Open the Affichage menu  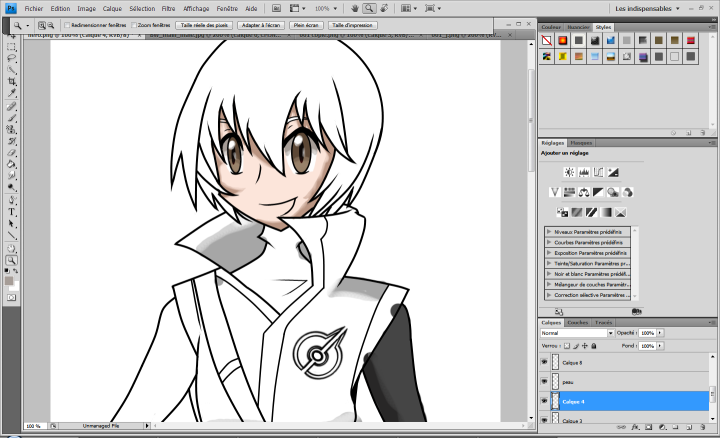pyautogui.click(x=196, y=8)
